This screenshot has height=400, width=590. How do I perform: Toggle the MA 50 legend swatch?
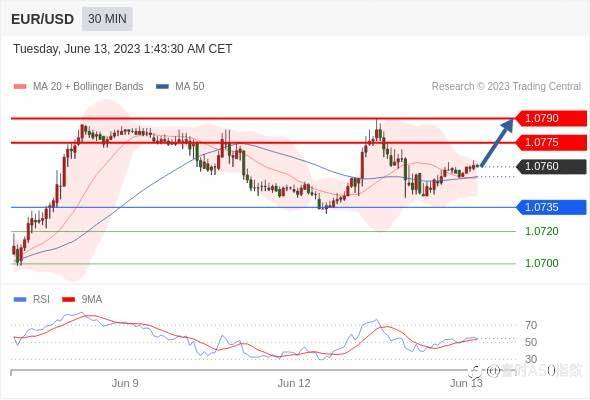(162, 87)
